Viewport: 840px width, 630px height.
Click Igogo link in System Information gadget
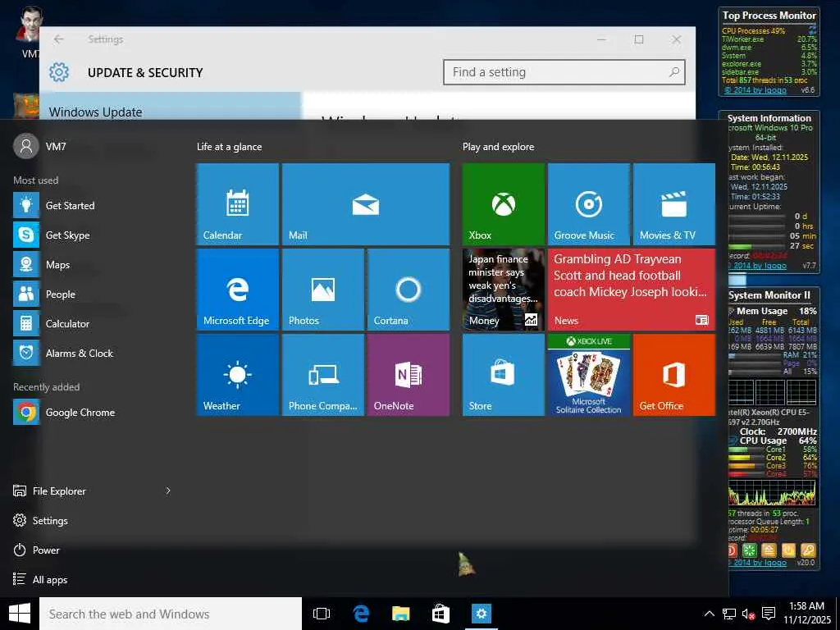(x=757, y=265)
